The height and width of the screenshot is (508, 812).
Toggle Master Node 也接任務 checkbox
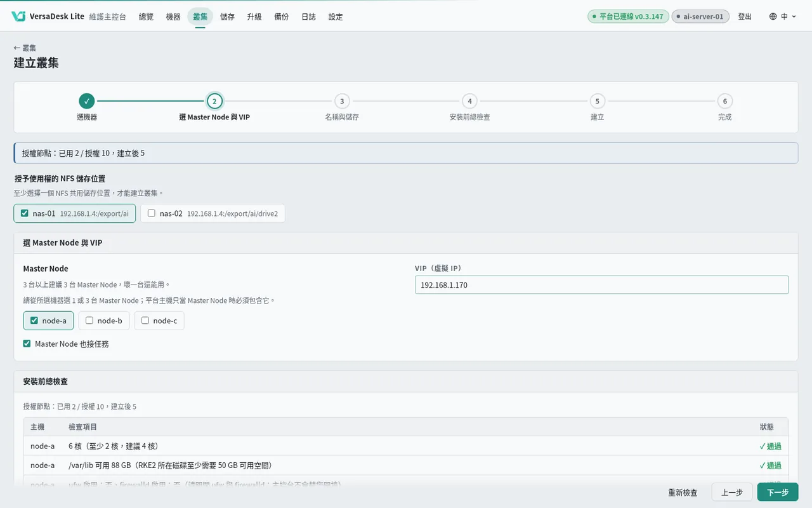[x=27, y=344]
